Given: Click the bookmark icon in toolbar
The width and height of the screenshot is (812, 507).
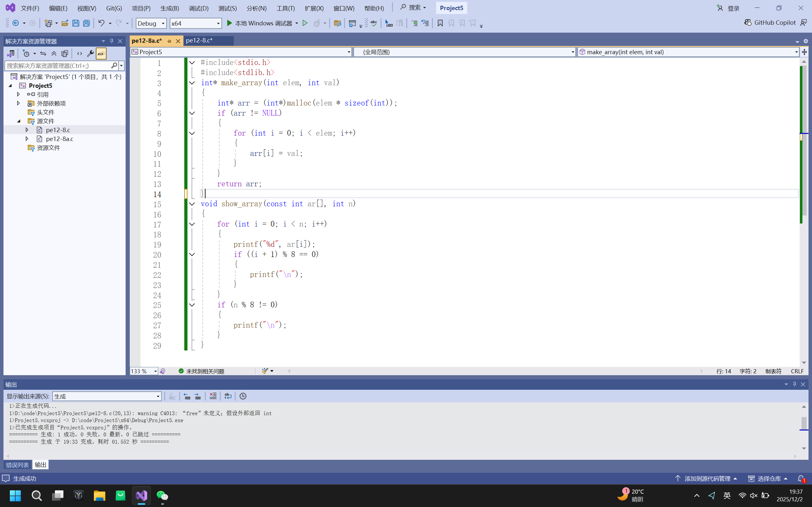Looking at the screenshot, I should [440, 23].
